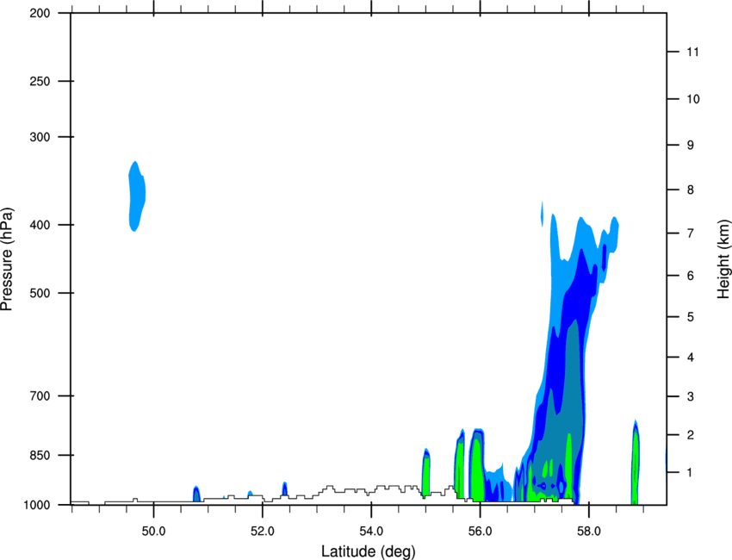The width and height of the screenshot is (732, 560).
Task: Pick the 4 km height label
Action: [691, 358]
